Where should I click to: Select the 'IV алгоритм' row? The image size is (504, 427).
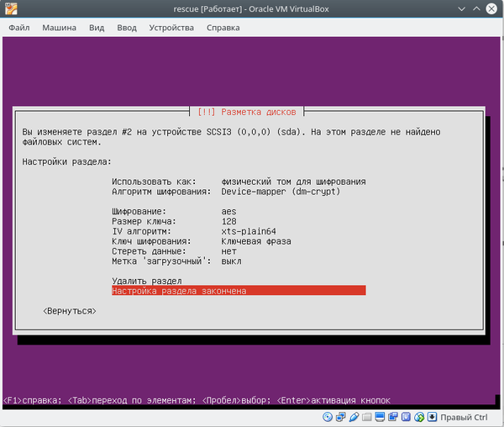click(x=194, y=231)
